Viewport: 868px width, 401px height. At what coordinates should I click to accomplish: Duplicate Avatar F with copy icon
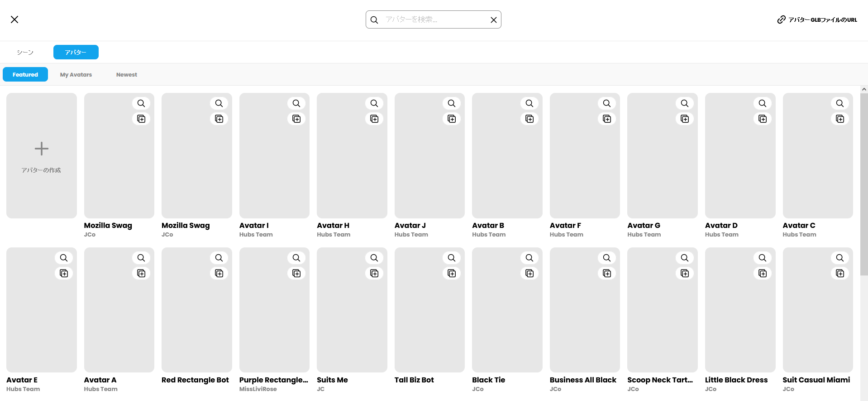[607, 119]
